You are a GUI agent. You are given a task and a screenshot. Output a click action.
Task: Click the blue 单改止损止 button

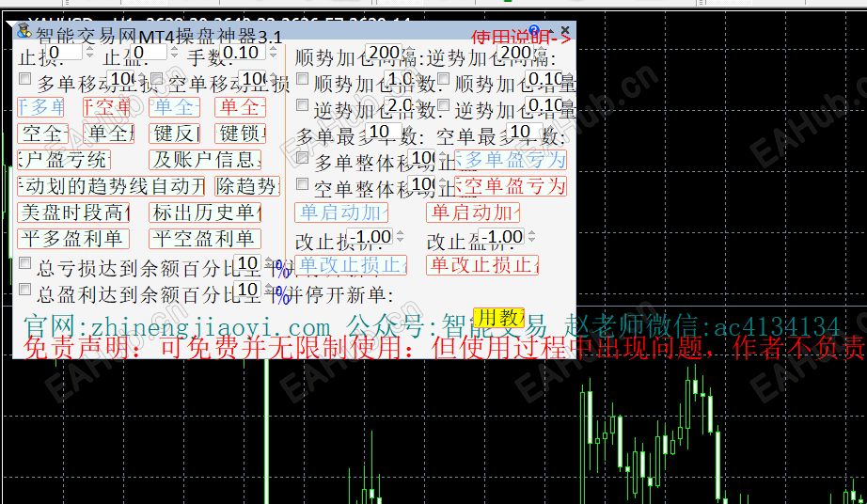coord(351,265)
